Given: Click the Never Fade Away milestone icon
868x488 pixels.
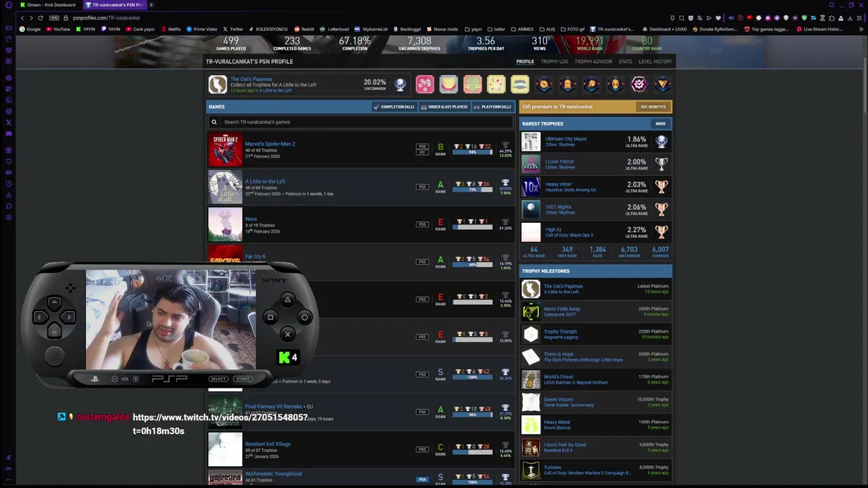Looking at the screenshot, I should click(x=531, y=311).
